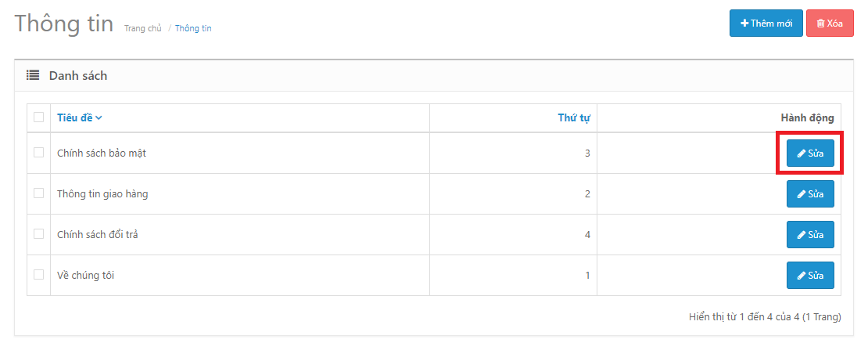This screenshot has height=343, width=868.
Task: Click the Tiêu đề sort chevron
Action: coord(99,118)
